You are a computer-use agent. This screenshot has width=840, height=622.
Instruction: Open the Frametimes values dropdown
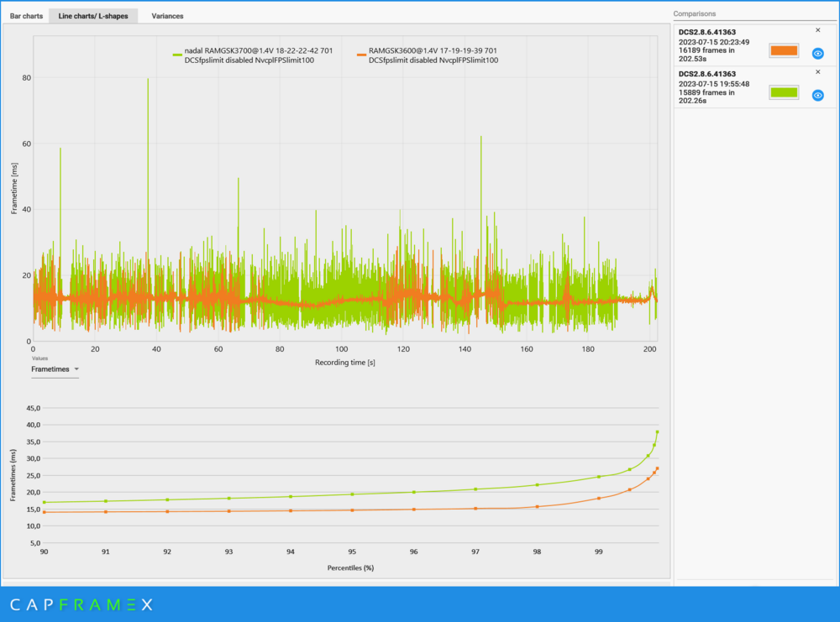(x=52, y=369)
